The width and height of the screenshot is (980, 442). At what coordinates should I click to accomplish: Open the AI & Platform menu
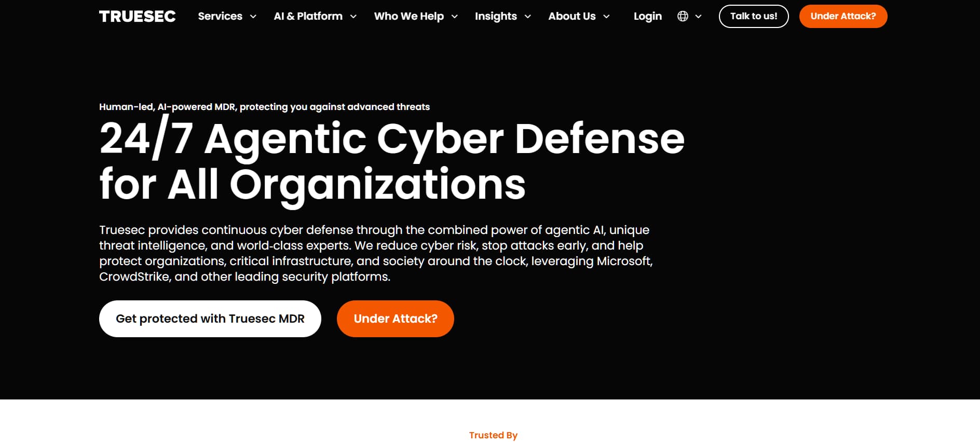308,16
